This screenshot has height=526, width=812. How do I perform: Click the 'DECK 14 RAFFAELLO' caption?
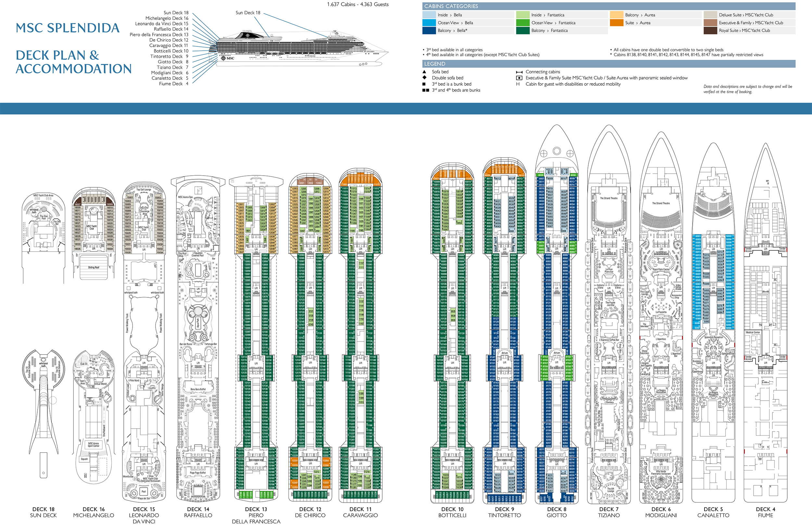tap(198, 512)
